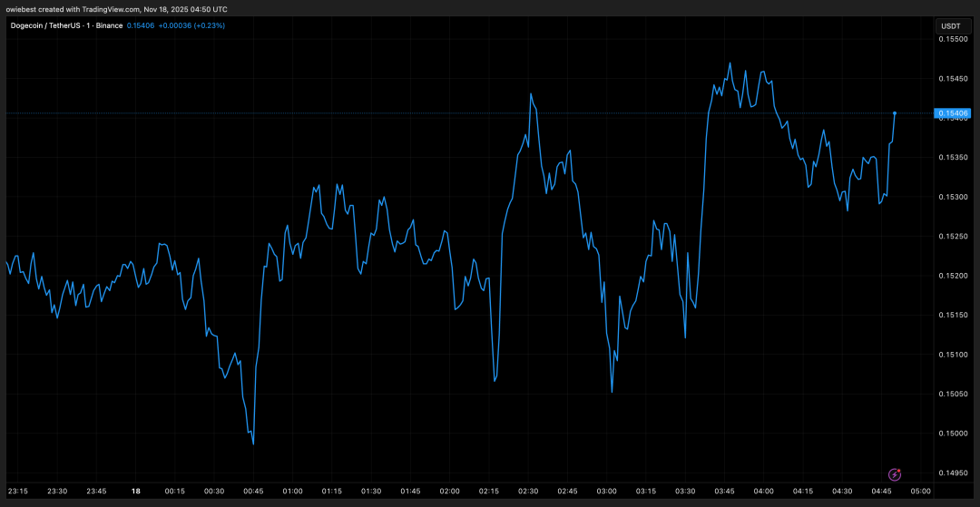Click the 04:00 time axis label
980x507 pixels.
pyautogui.click(x=763, y=491)
